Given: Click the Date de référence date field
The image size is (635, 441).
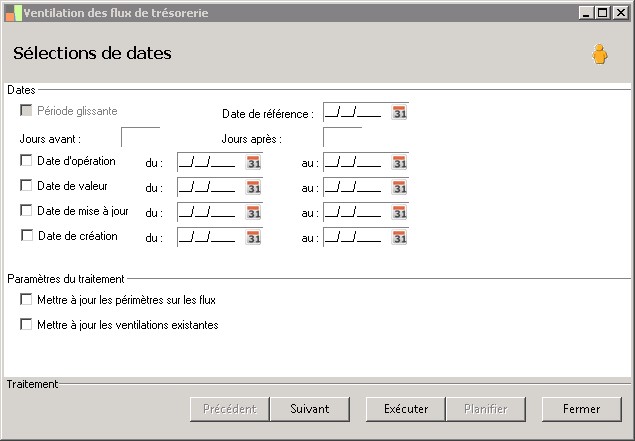Looking at the screenshot, I should click(354, 113).
